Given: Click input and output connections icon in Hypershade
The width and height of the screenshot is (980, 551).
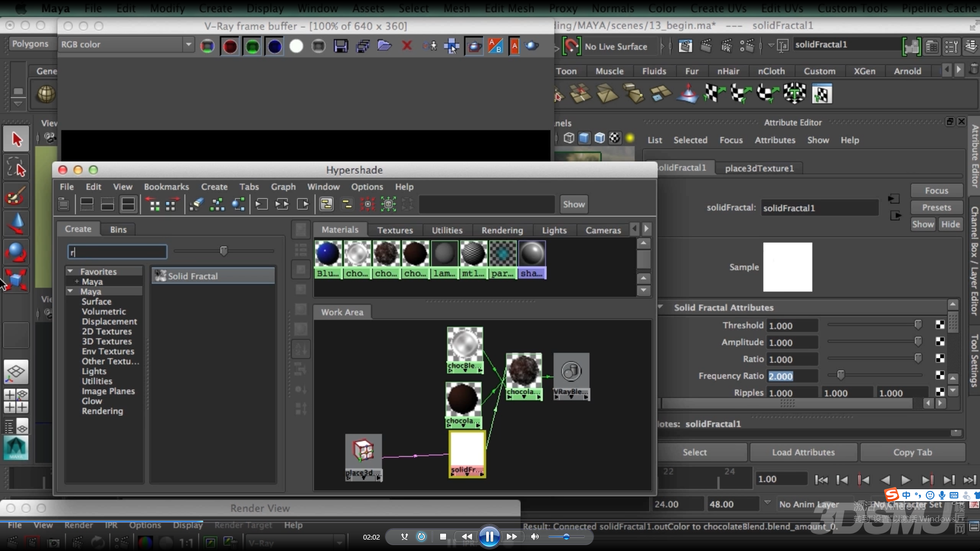Looking at the screenshot, I should [x=282, y=204].
